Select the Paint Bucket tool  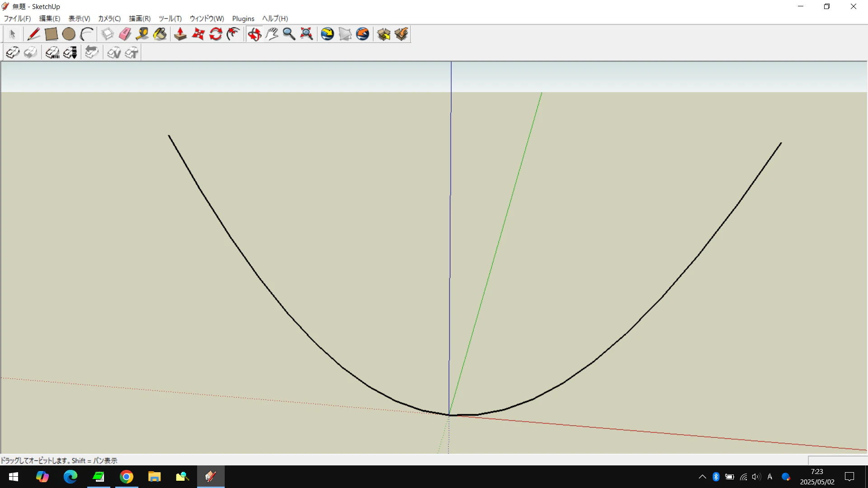coord(160,34)
